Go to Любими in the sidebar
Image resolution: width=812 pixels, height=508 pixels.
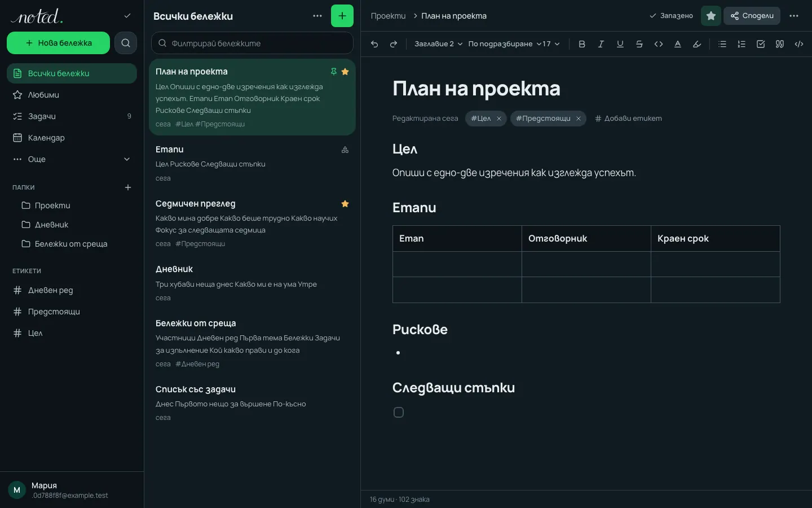click(x=72, y=95)
